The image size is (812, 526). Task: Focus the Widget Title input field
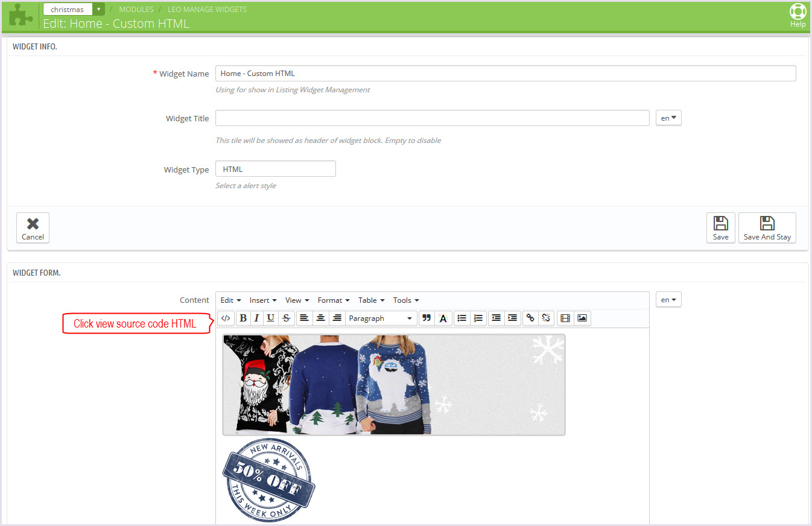click(x=433, y=118)
